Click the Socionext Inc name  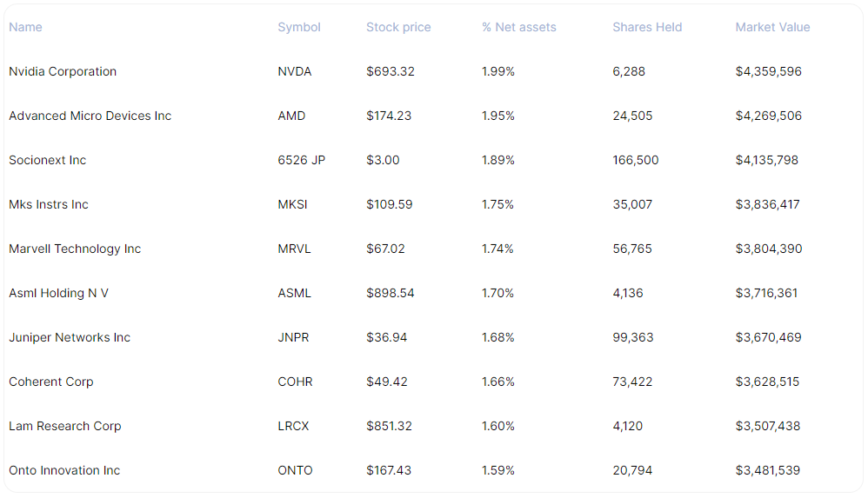48,160
